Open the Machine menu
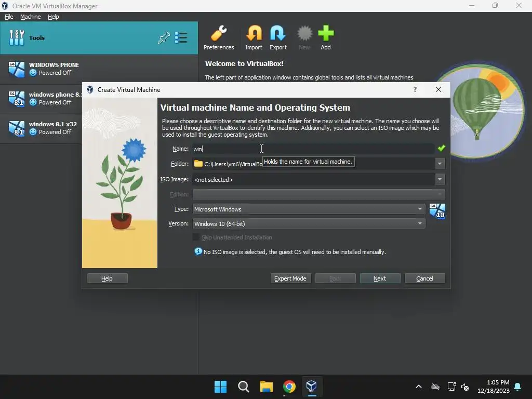 tap(30, 17)
